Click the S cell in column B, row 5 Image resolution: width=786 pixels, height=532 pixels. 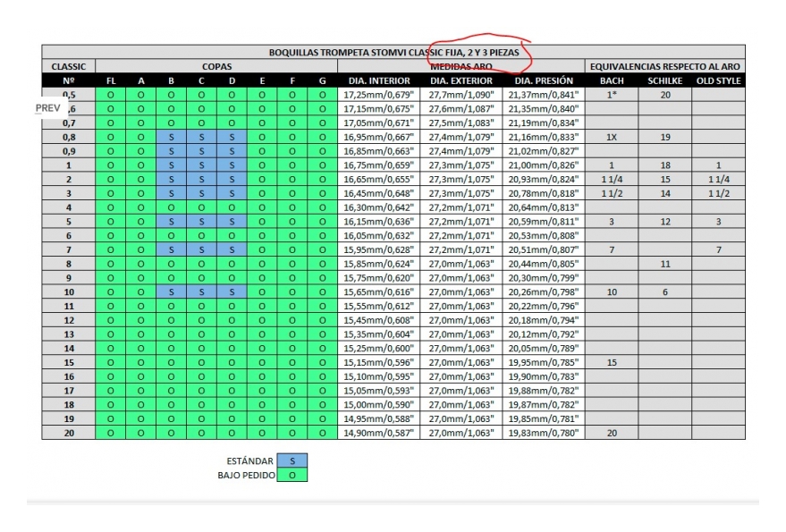171,221
